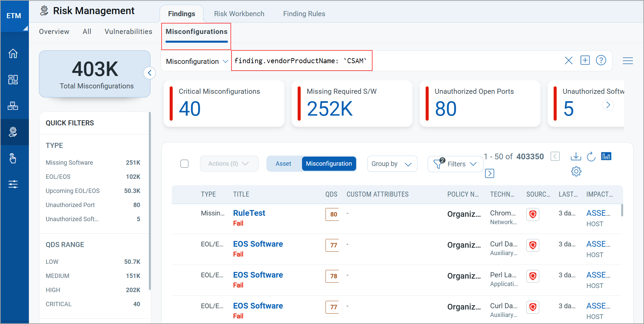Sort by the TITLE column header
644x324 pixels.
[x=241, y=194]
